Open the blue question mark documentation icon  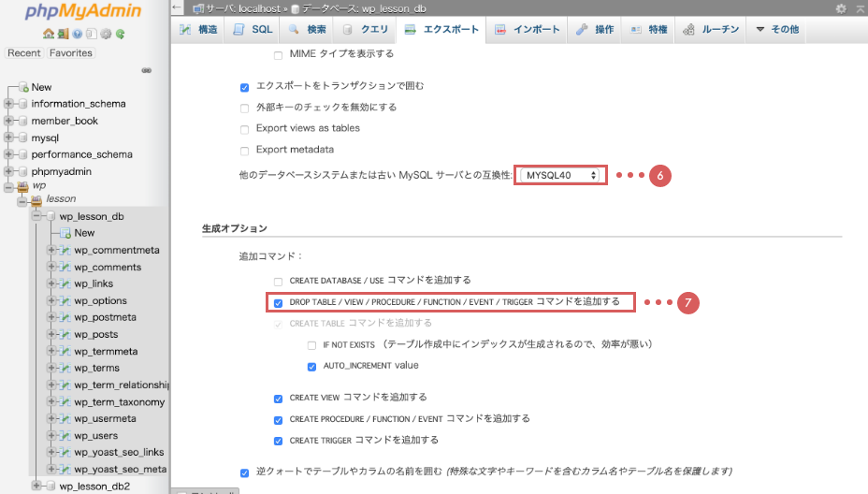tap(77, 35)
